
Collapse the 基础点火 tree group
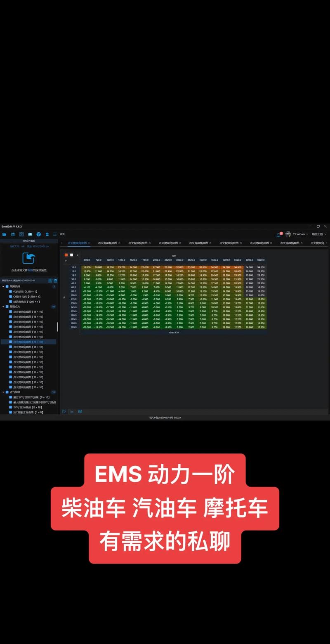3,307
